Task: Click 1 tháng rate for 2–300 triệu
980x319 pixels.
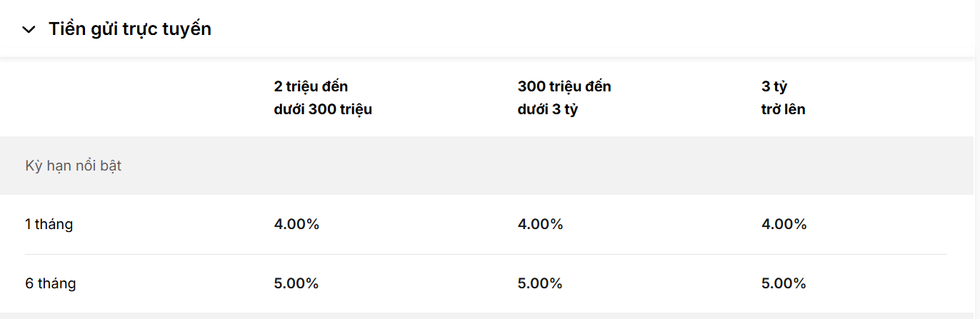Action: (296, 224)
